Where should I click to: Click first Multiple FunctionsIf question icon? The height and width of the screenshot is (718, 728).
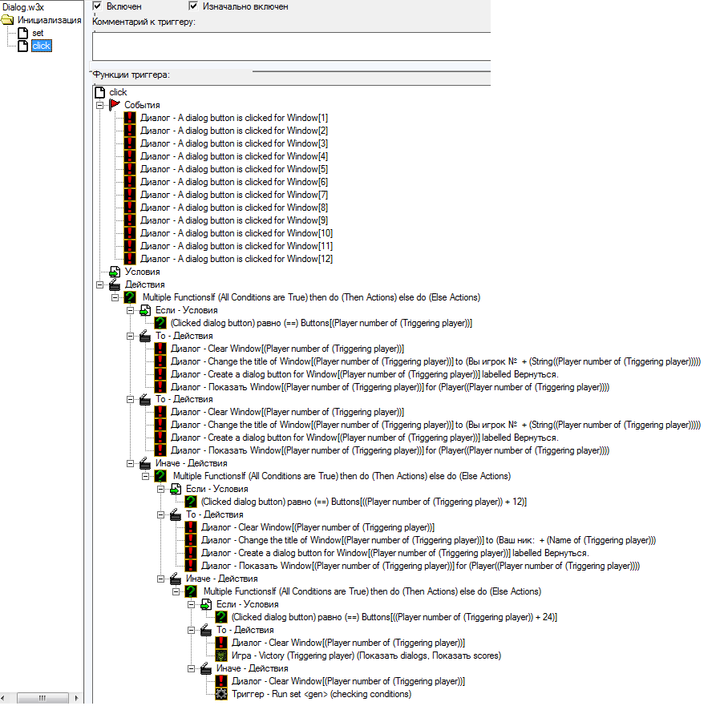pos(130,297)
